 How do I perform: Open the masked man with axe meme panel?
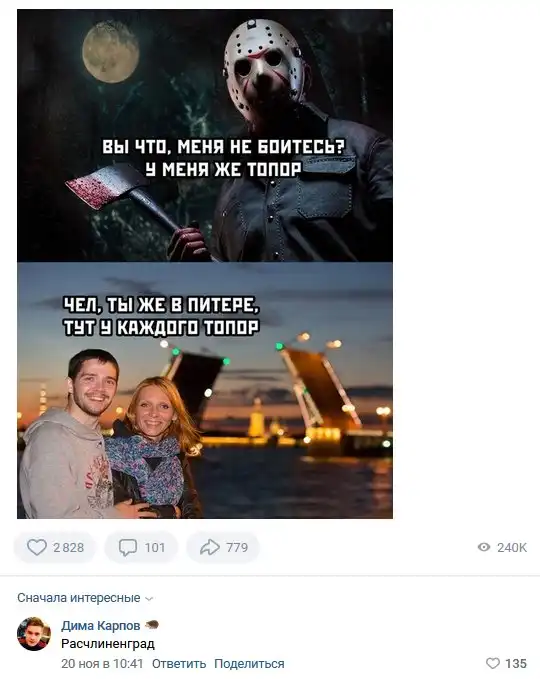click(205, 136)
